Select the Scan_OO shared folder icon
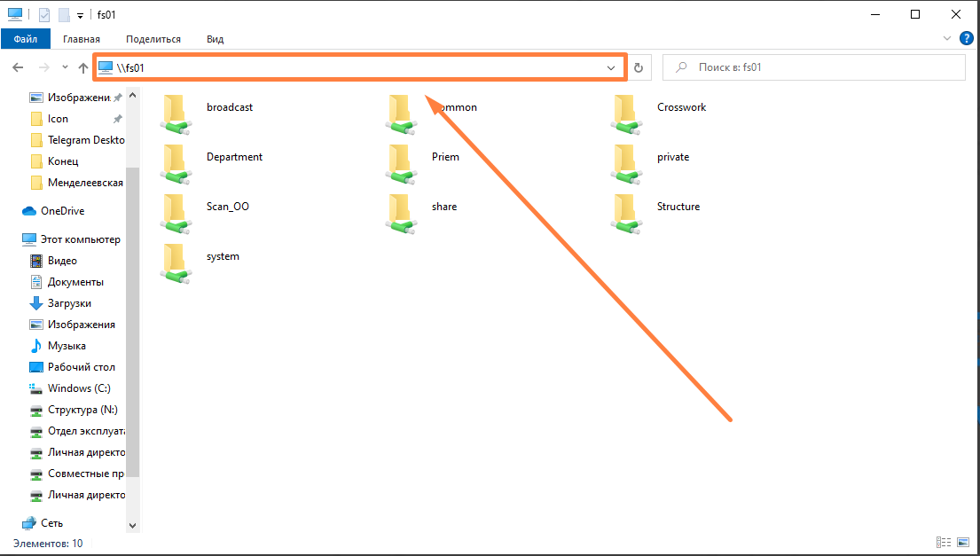Image resolution: width=980 pixels, height=556 pixels. coord(177,212)
